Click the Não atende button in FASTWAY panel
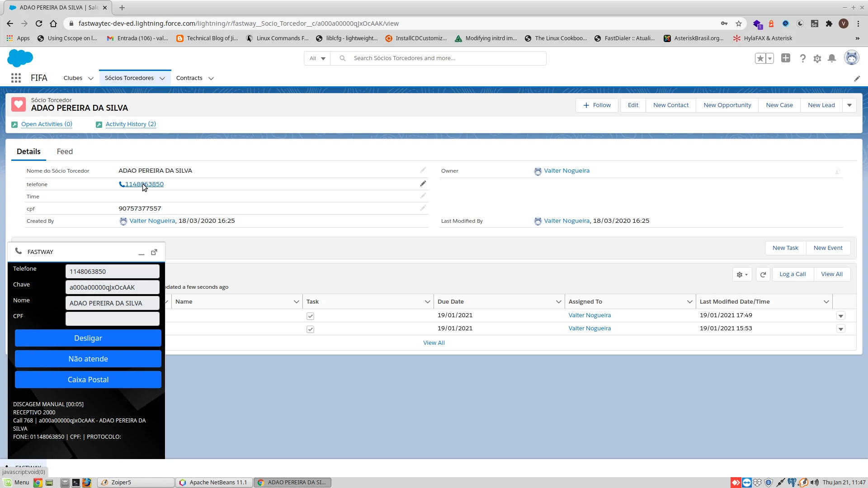The height and width of the screenshot is (488, 868). tap(88, 358)
